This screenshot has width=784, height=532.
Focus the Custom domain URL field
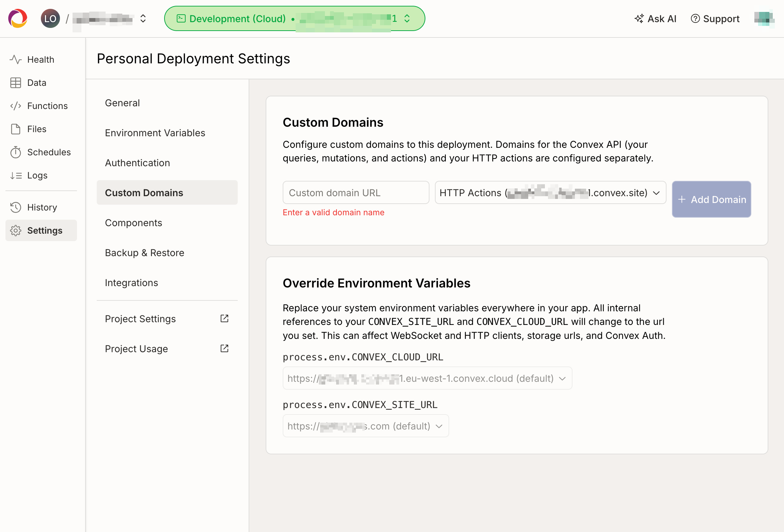356,193
